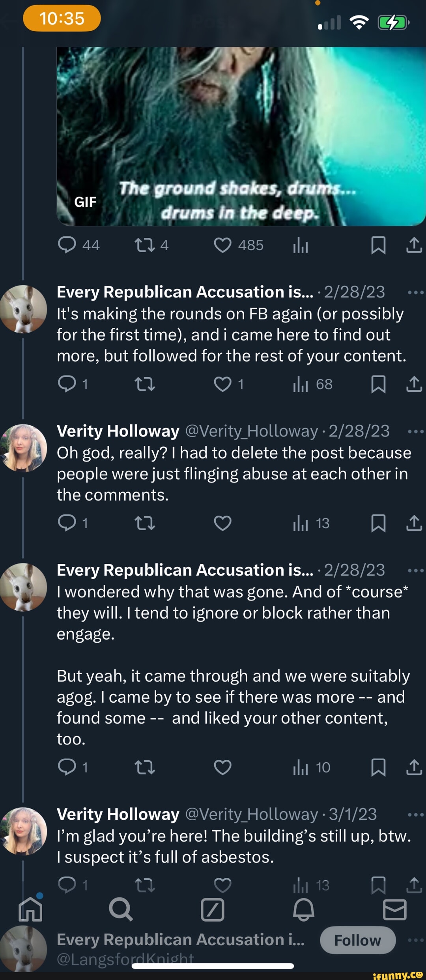This screenshot has height=980, width=426.
Task: Play the Gandalf GIF thumbnail
Action: 241,136
